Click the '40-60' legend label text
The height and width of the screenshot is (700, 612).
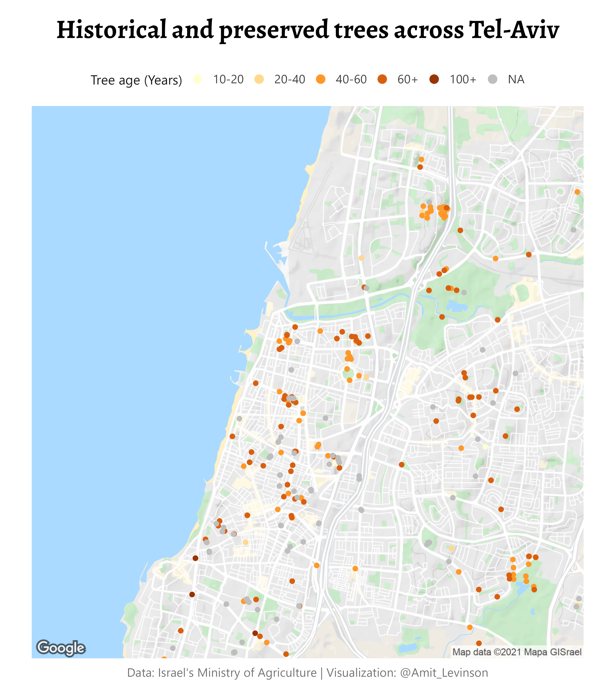pos(351,79)
